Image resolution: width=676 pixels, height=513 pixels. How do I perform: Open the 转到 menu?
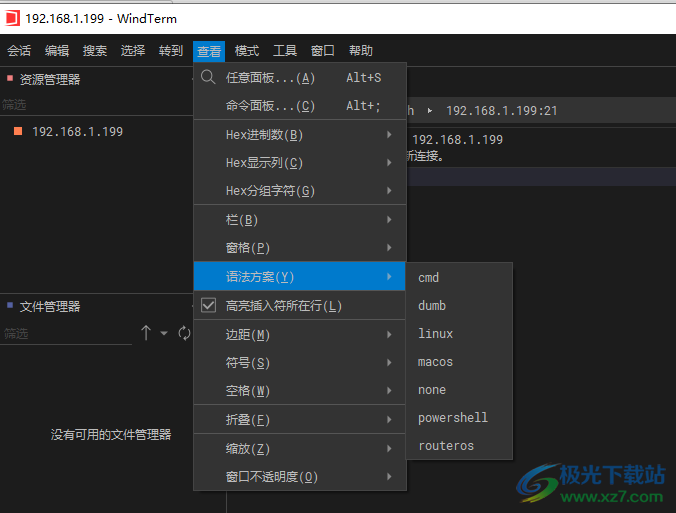tap(171, 51)
